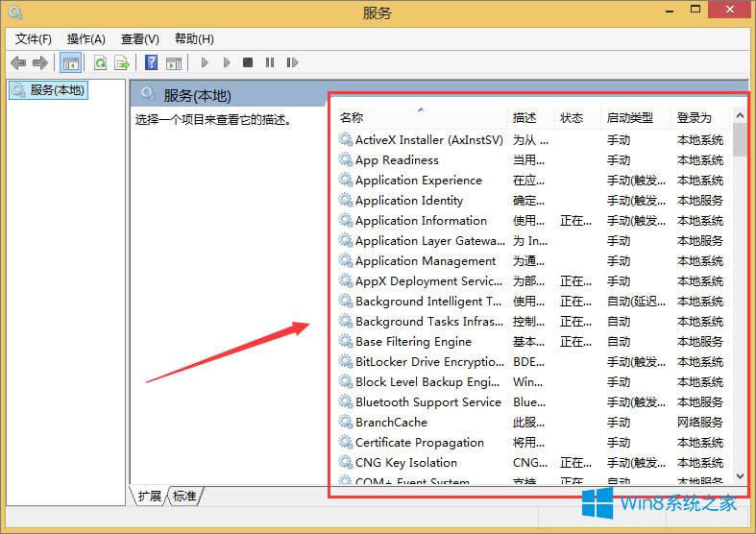The width and height of the screenshot is (756, 534).
Task: Click the gear icon of Certificate Propagation
Action: point(345,442)
